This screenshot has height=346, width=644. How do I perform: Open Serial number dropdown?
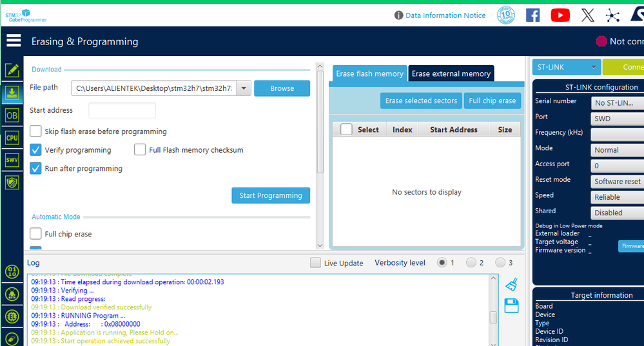tap(618, 103)
